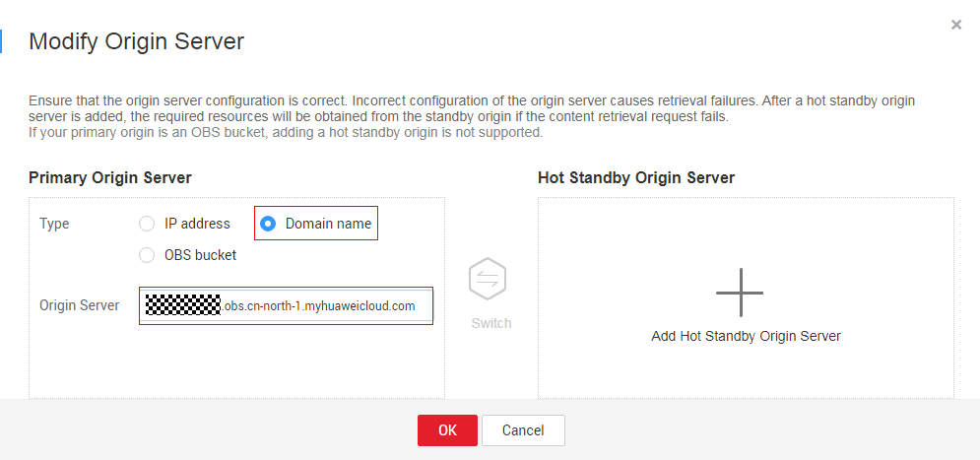Choose the OBS bucket radio circle
The height and width of the screenshot is (460, 980).
point(147,255)
